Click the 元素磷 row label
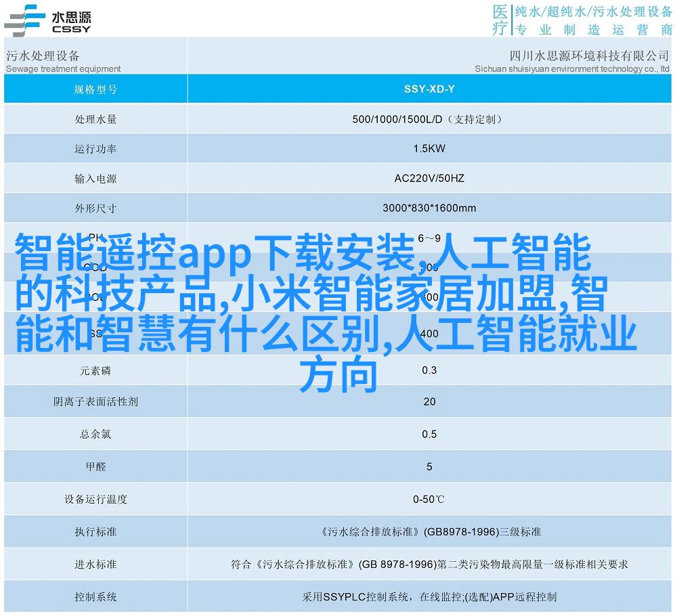The width and height of the screenshot is (677, 616). point(95,371)
